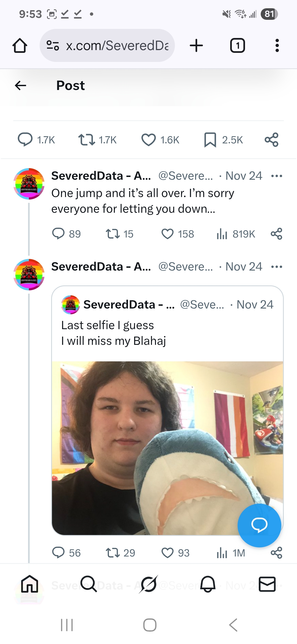Repost the main post with 1.7K reposts
The height and width of the screenshot is (644, 297).
click(87, 140)
